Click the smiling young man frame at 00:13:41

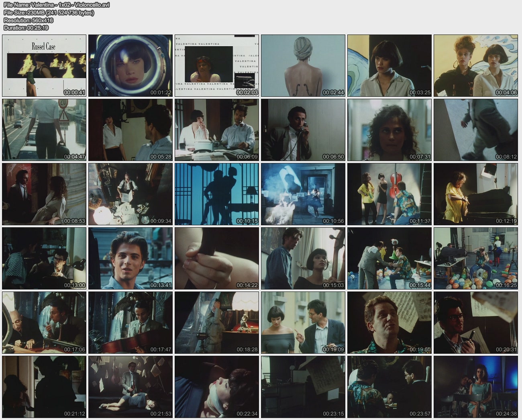130,258
